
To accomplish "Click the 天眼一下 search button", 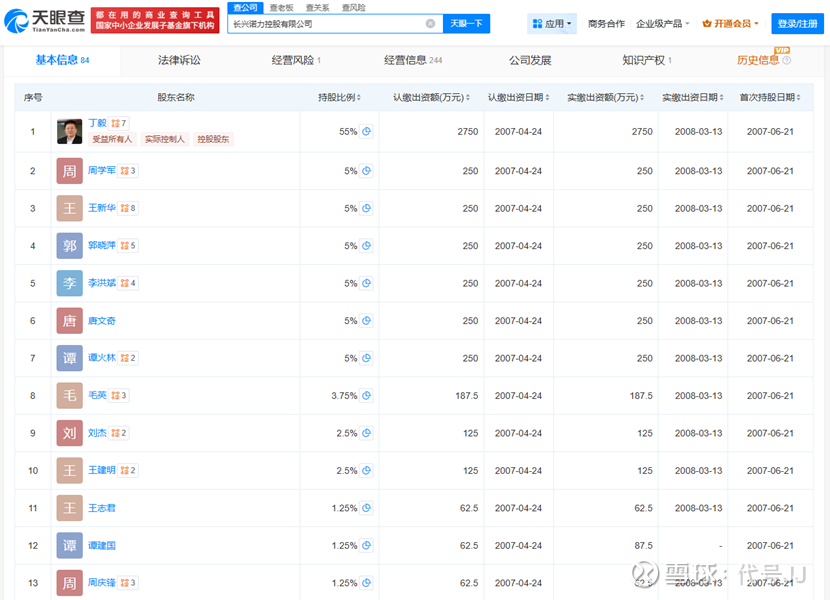I will [x=466, y=23].
